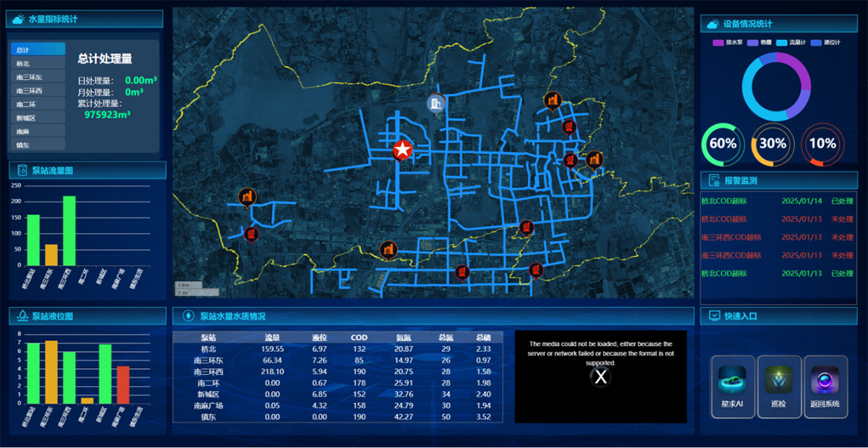The image size is (868, 448).
Task: Click the 快速入口 panel header
Action: point(778,316)
